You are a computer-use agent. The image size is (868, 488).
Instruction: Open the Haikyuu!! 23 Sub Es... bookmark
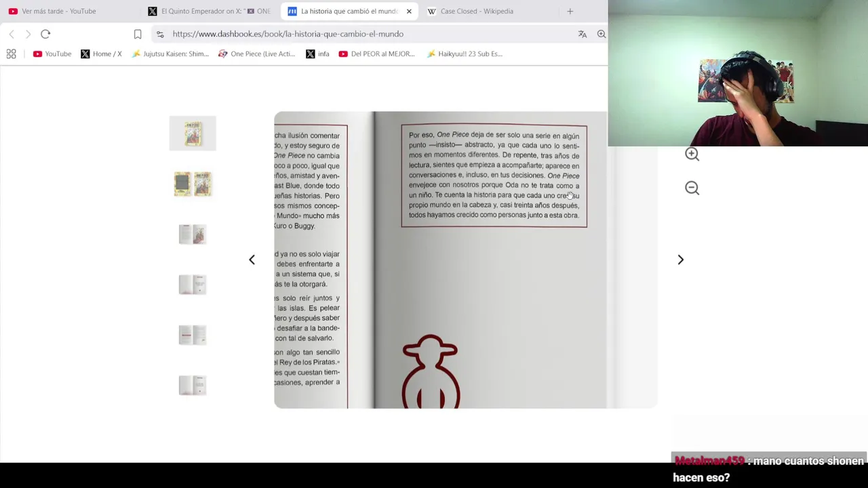click(465, 54)
